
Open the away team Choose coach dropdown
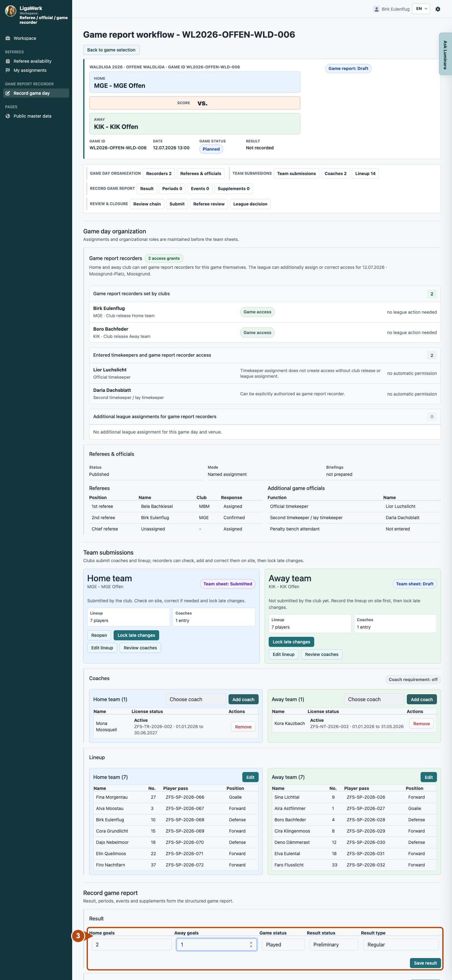point(374,699)
